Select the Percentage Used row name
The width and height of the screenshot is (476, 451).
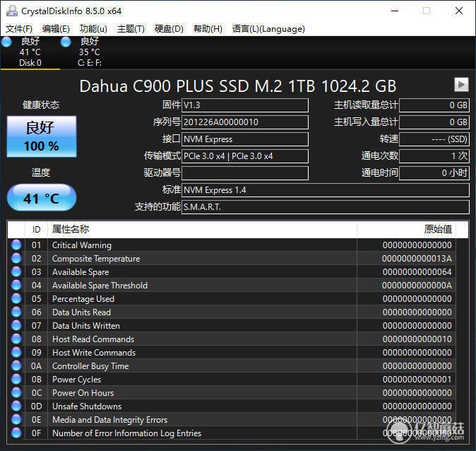pos(83,299)
